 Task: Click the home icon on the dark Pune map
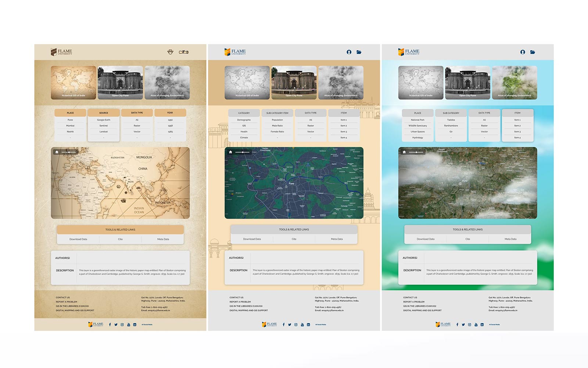pyautogui.click(x=230, y=152)
